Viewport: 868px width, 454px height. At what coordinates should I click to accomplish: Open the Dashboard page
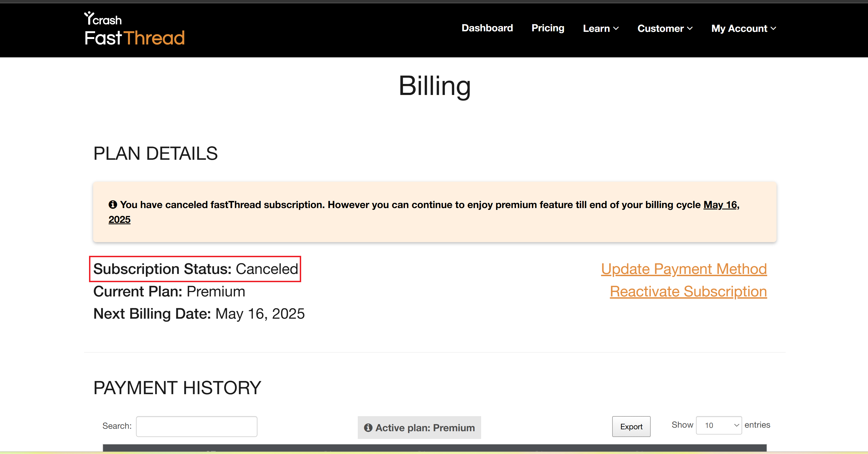[x=487, y=28]
